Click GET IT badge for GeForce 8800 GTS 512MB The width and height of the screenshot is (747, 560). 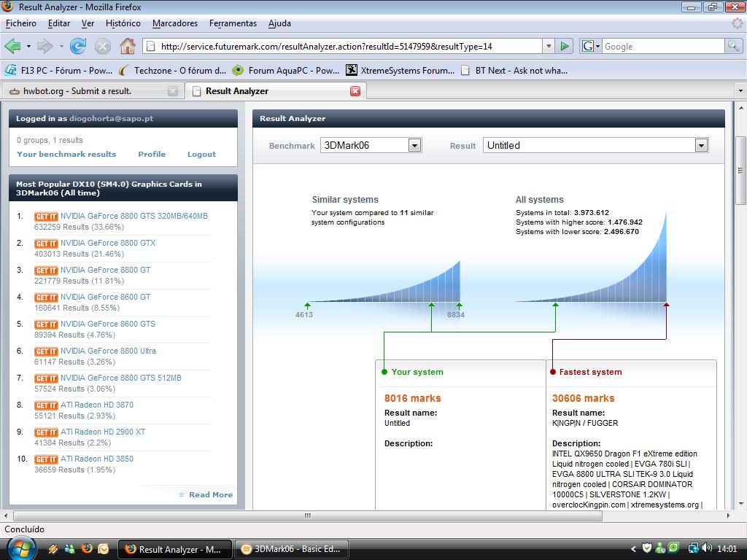[x=46, y=378]
